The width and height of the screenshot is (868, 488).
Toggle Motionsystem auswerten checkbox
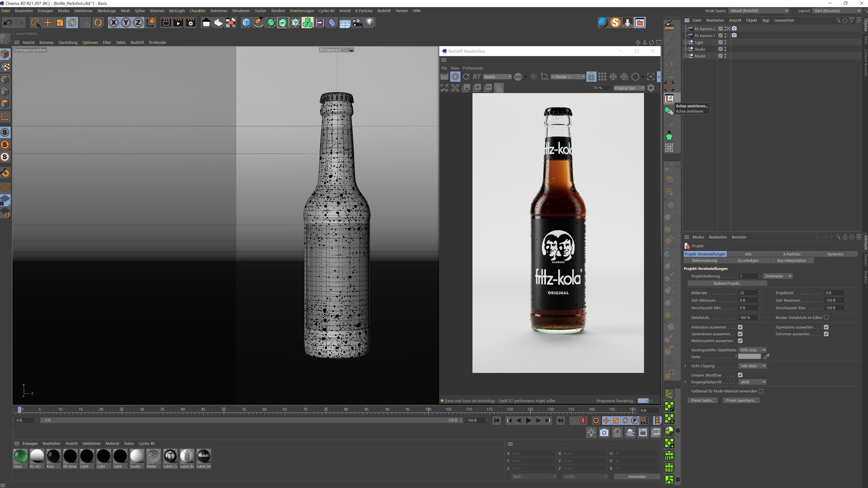740,341
